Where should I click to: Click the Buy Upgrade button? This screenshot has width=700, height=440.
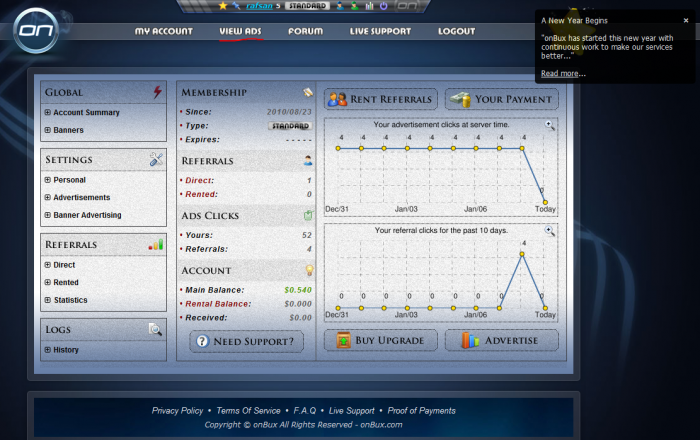(381, 340)
